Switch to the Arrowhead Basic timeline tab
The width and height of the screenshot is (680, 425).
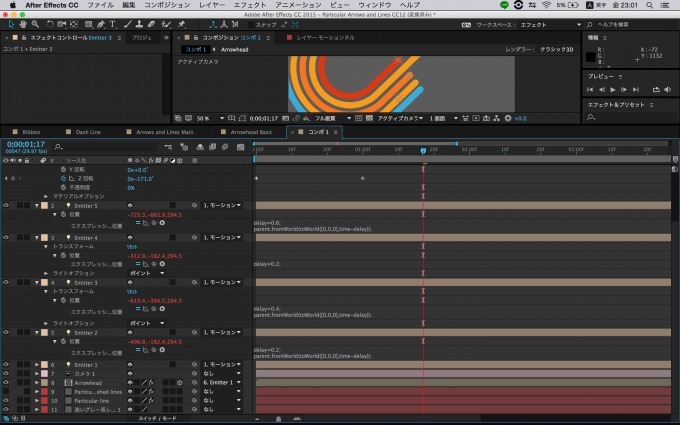(x=250, y=131)
